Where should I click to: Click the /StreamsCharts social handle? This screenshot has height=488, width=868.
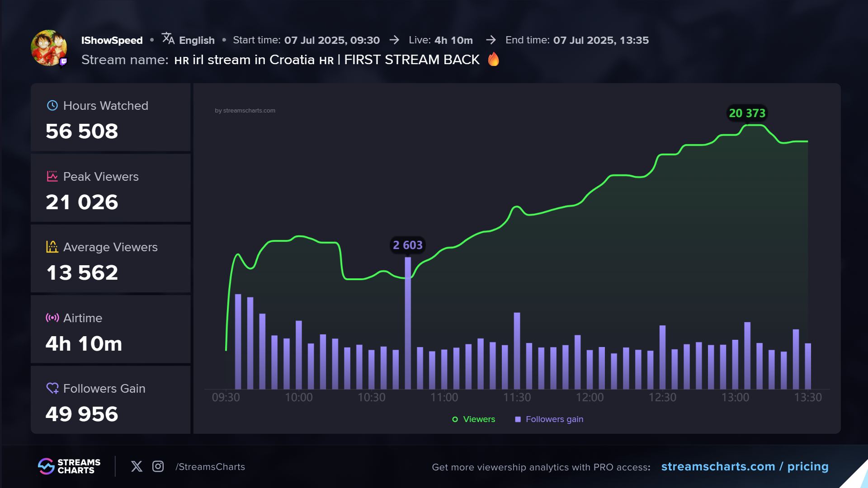(x=210, y=467)
